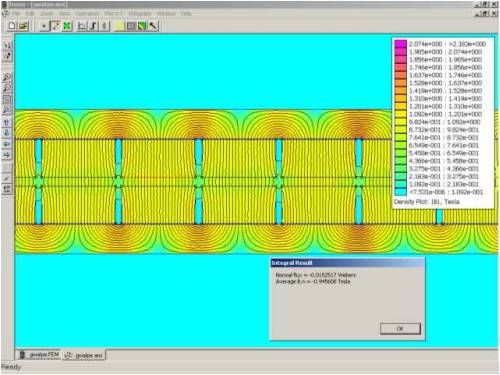Image resolution: width=500 pixels, height=375 pixels.
Task: Open the X-Y plot graph tool
Action: [x=82, y=26]
